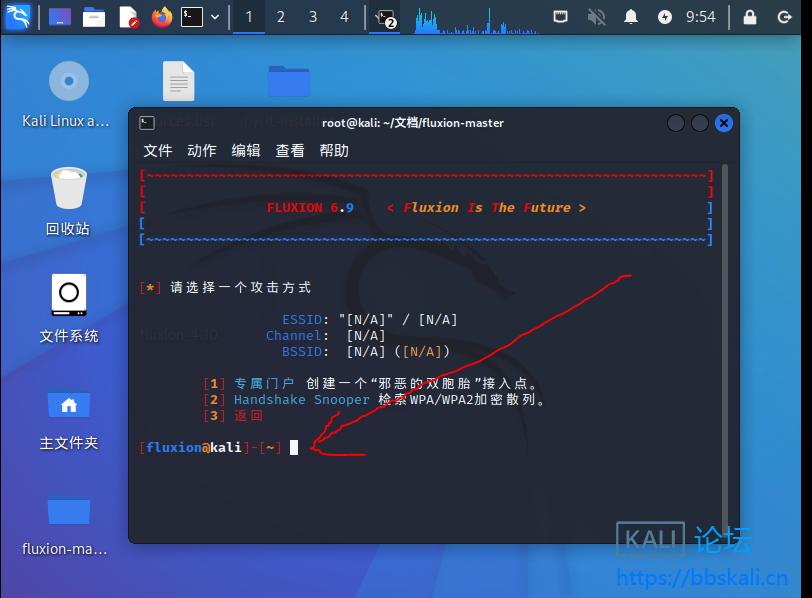Open the 帮助 menu in the terminal
The image size is (812, 598).
click(x=334, y=150)
